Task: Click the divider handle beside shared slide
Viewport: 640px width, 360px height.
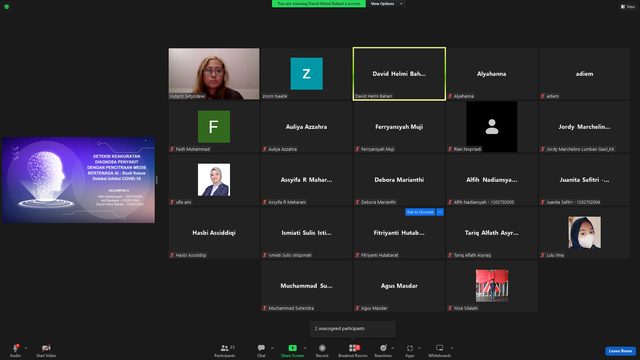Action: point(157,180)
